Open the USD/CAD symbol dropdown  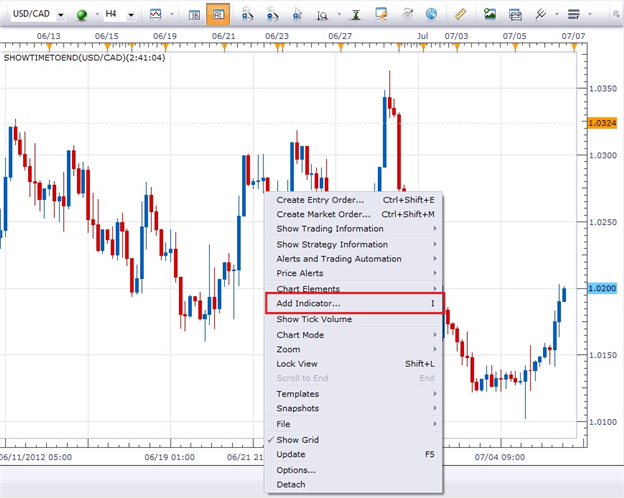[x=60, y=15]
